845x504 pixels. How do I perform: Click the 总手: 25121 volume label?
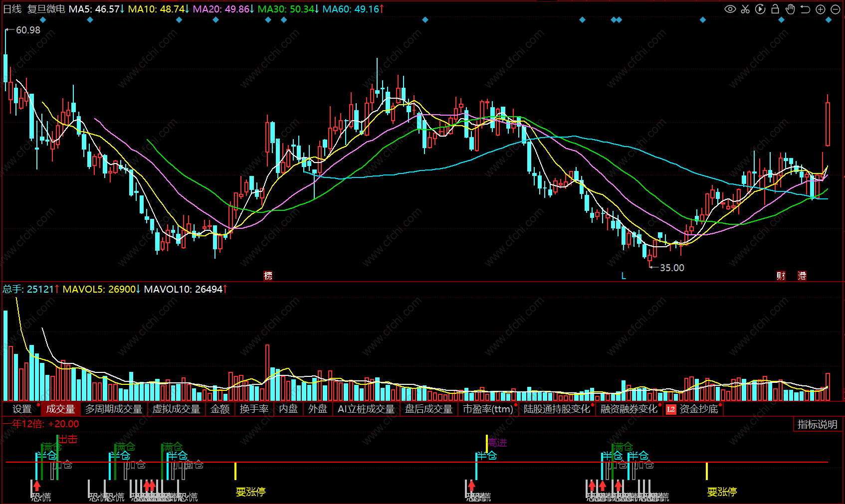(x=31, y=289)
